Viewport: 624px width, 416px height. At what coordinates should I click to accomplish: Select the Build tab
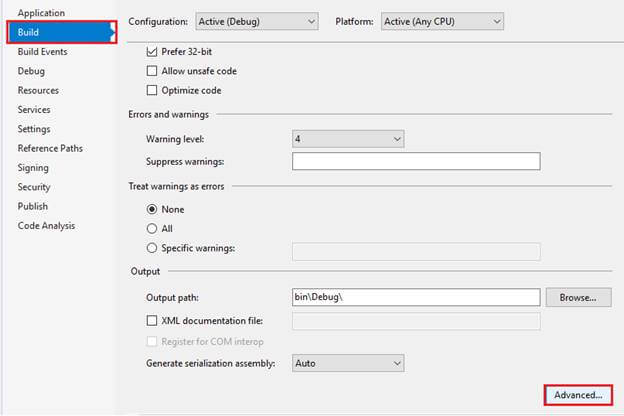(62, 32)
